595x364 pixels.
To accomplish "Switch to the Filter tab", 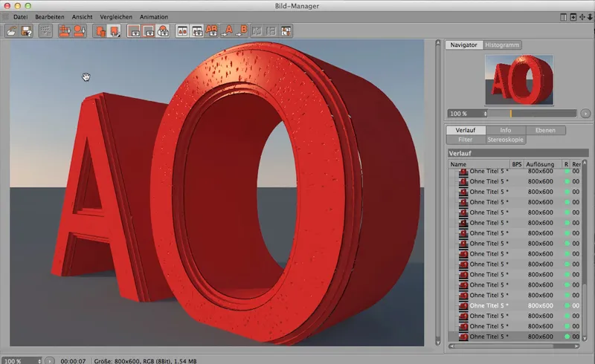I will 466,140.
